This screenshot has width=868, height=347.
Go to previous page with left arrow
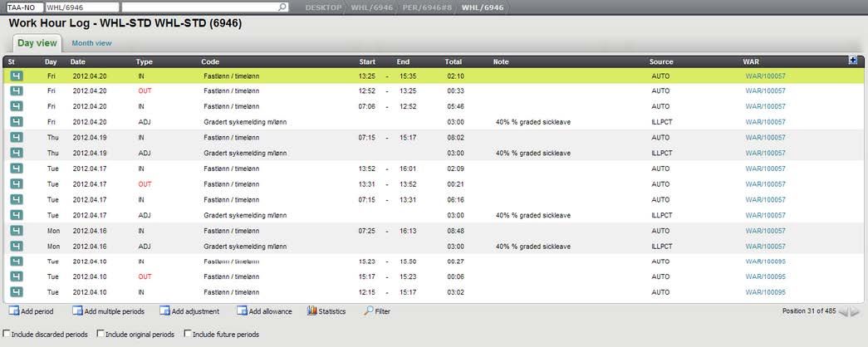tap(843, 312)
